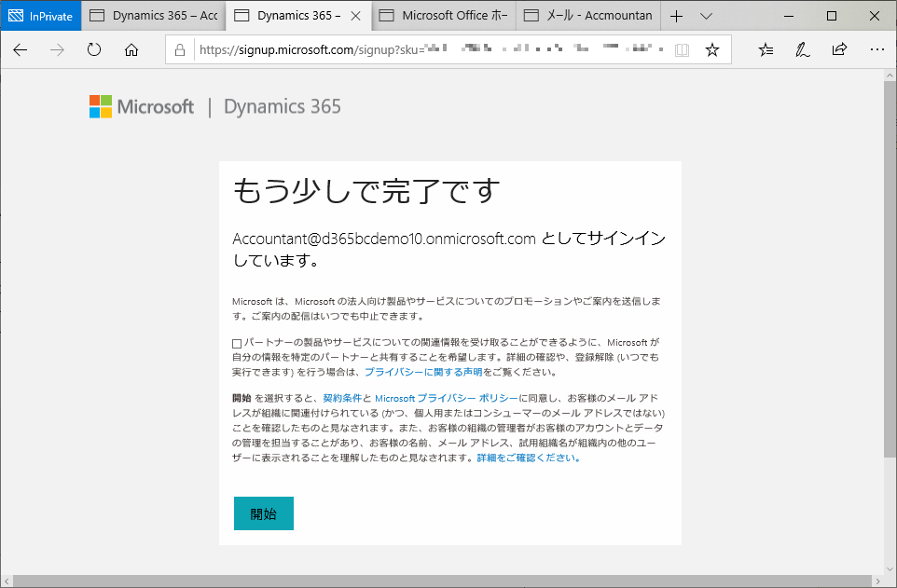The height and width of the screenshot is (588, 897).
Task: Open the browser settings and more menu
Action: [877, 49]
